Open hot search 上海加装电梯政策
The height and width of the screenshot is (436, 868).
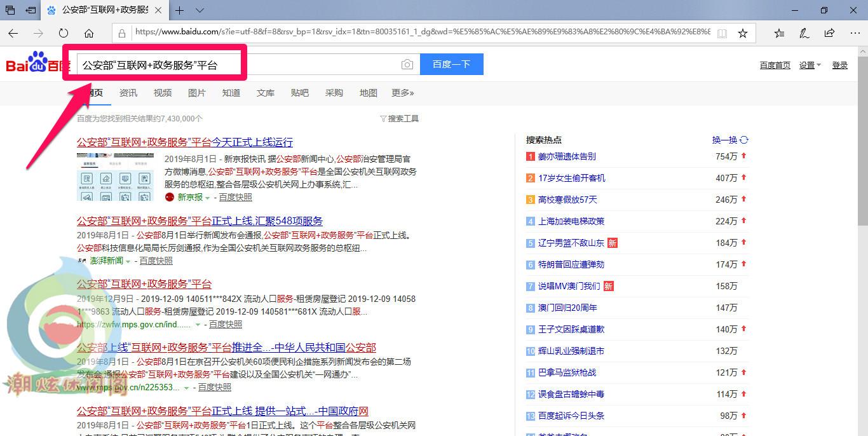(x=571, y=221)
